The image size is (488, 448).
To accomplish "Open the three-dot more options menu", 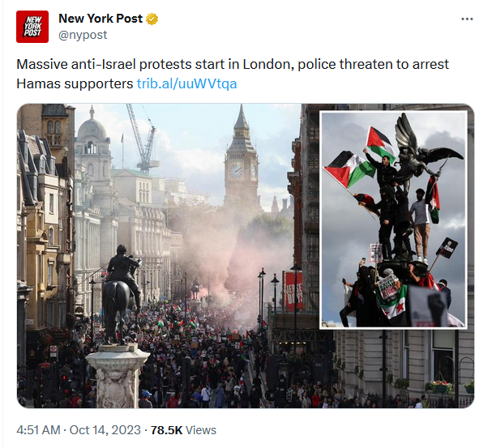I will pos(467,19).
